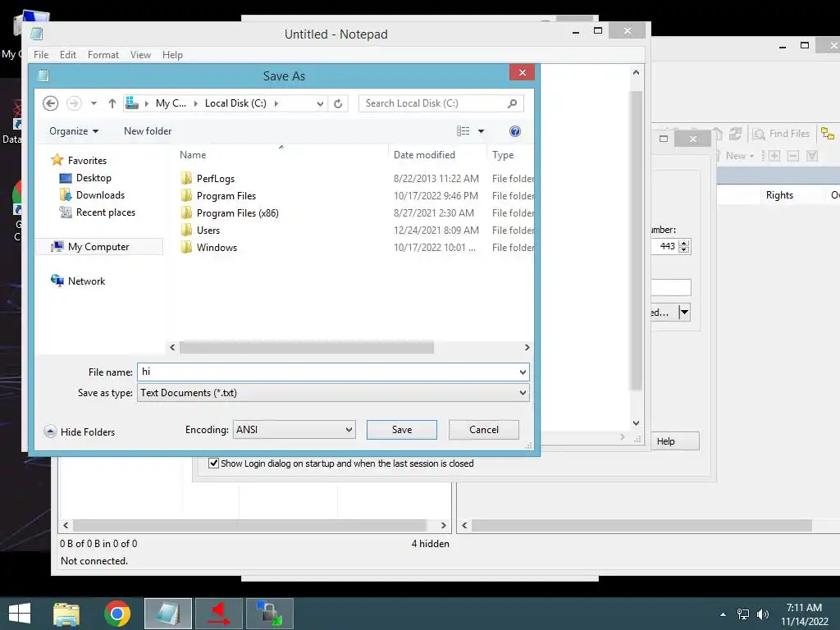The width and height of the screenshot is (840, 630).
Task: Expand the address bar history dropdown
Action: tap(320, 103)
